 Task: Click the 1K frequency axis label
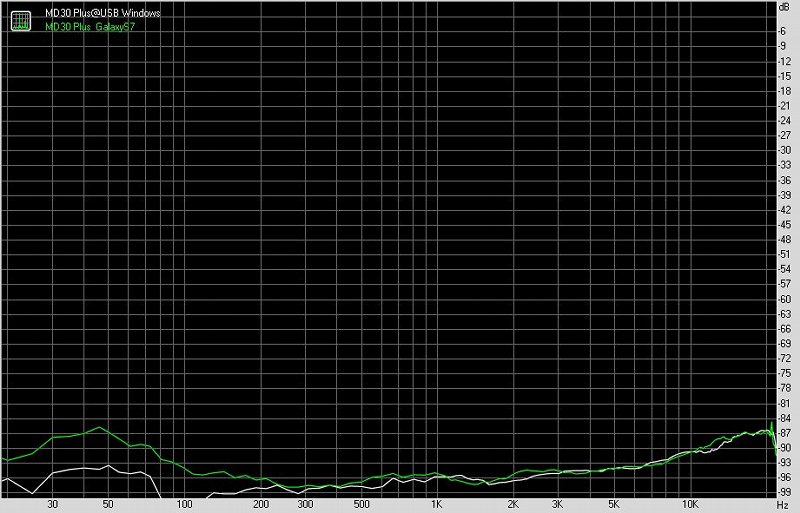pos(436,504)
